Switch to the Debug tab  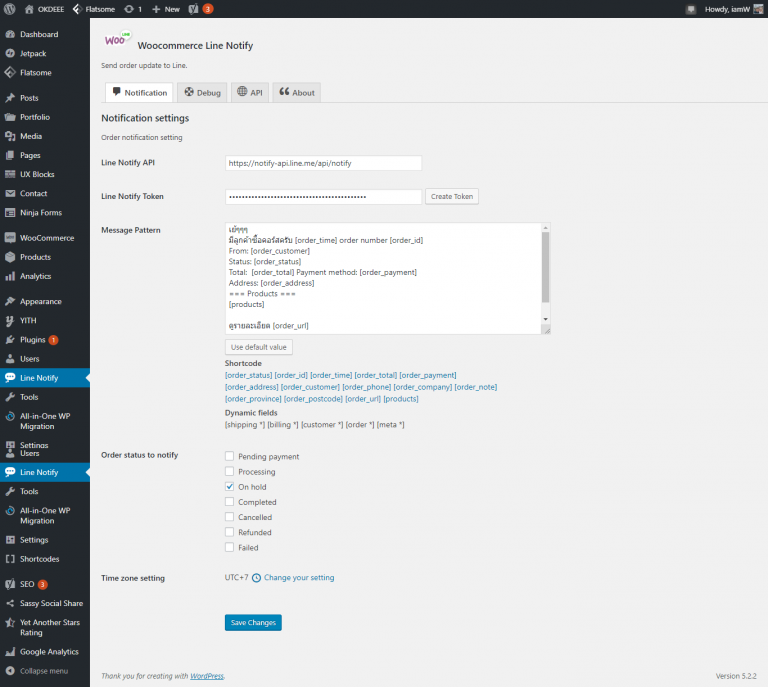click(202, 93)
